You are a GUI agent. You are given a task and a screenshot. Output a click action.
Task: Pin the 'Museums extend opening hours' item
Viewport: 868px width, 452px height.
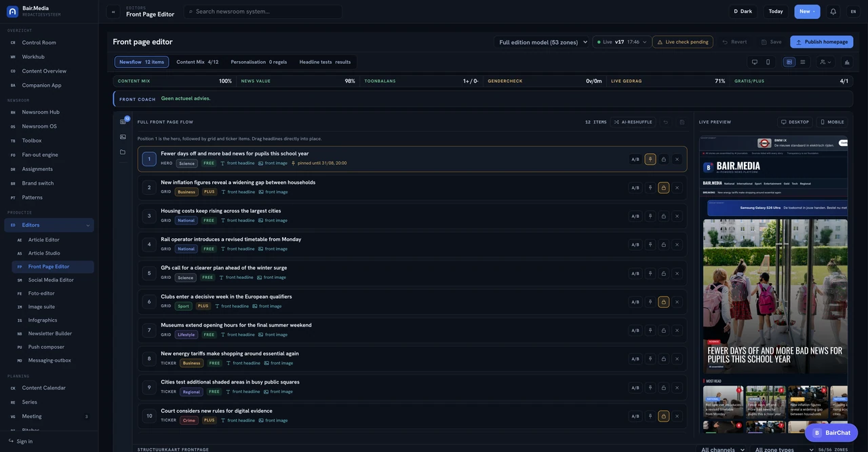coord(650,331)
